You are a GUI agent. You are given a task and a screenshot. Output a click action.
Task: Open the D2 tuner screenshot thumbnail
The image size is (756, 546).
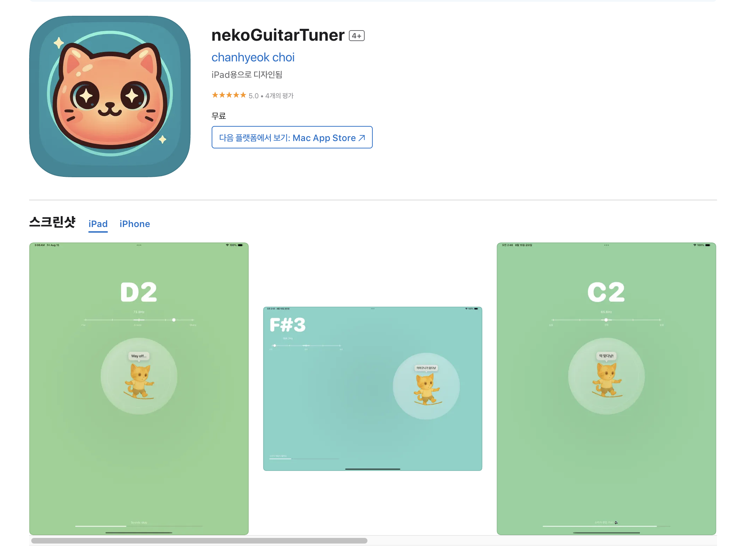click(x=139, y=388)
